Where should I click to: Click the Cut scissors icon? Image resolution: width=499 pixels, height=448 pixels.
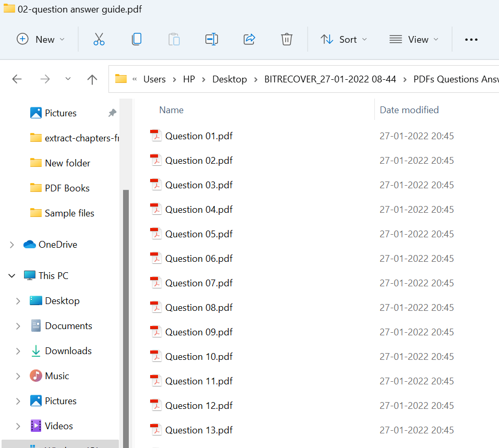click(x=99, y=39)
